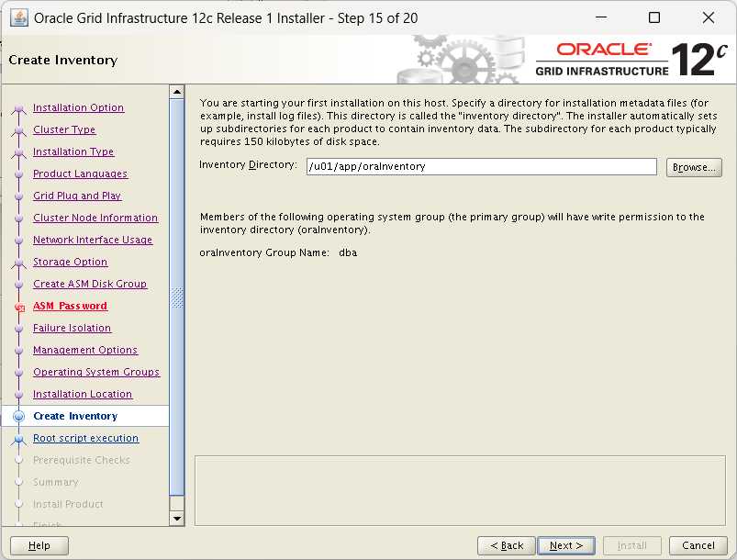
Task: Maximize the installer window
Action: pyautogui.click(x=654, y=17)
